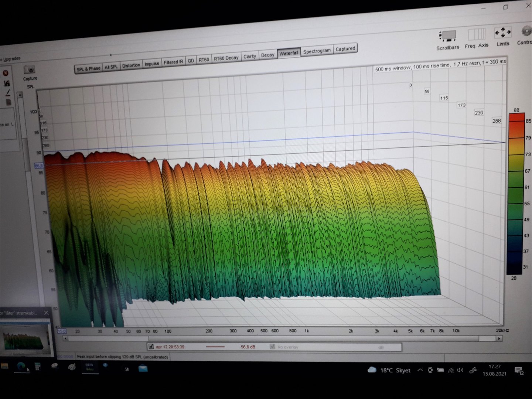Expand the system tray hidden icons chevron
Viewport: 532px width, 399px height.
tap(420, 370)
